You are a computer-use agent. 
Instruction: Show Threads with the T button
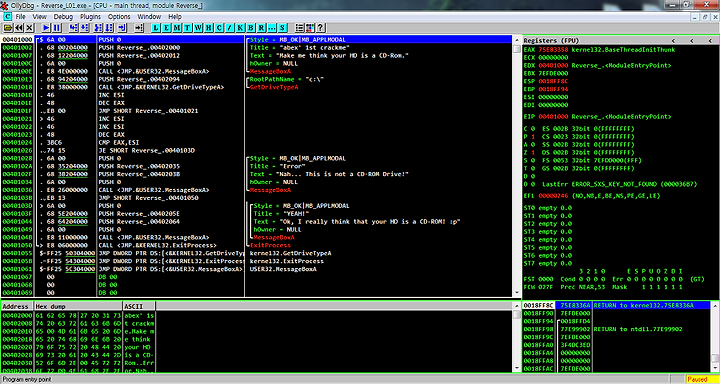click(187, 28)
